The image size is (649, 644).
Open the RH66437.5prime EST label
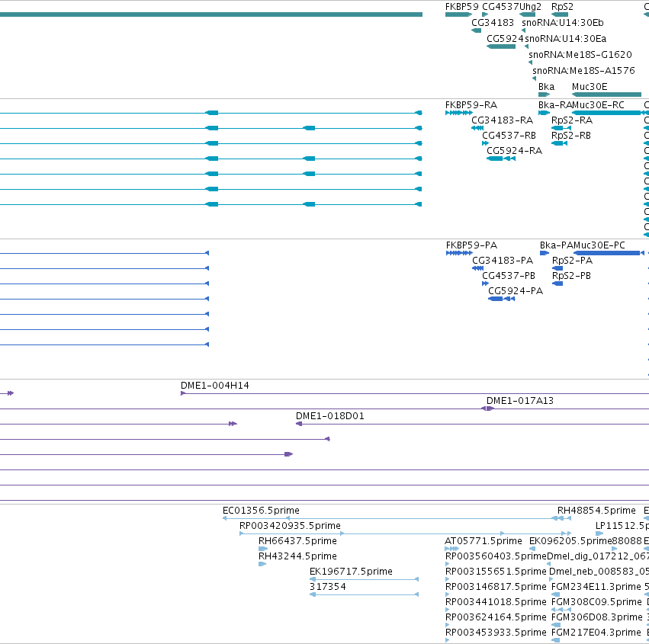[x=297, y=541]
